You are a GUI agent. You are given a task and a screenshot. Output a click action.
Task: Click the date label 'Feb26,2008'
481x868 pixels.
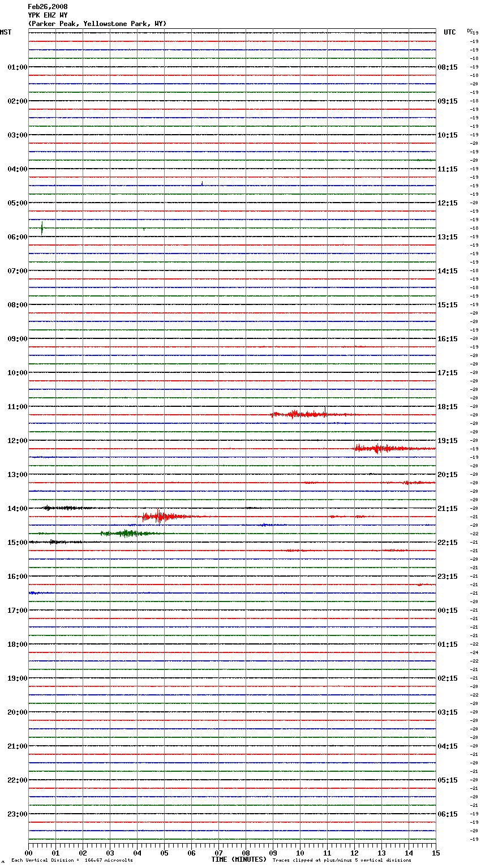[48, 7]
